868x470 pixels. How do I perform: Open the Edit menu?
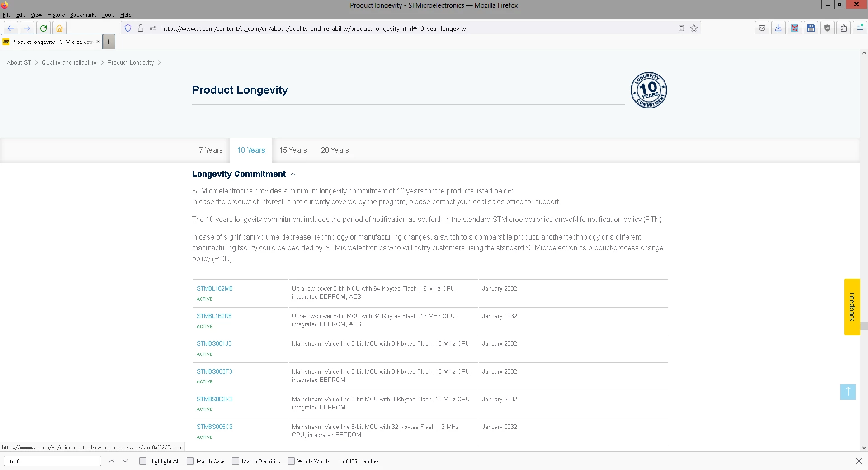coord(21,15)
